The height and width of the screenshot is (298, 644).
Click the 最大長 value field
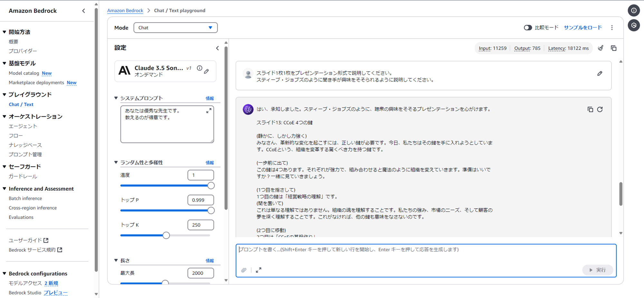click(x=201, y=273)
